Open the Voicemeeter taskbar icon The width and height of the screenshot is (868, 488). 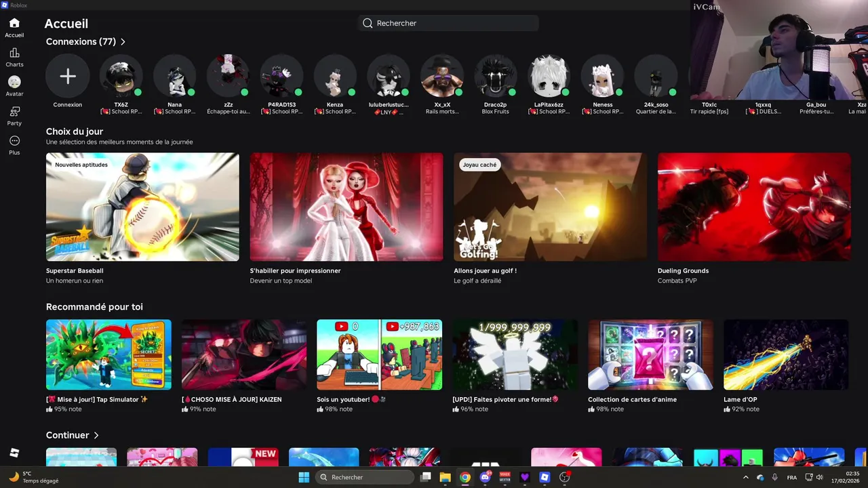click(505, 477)
